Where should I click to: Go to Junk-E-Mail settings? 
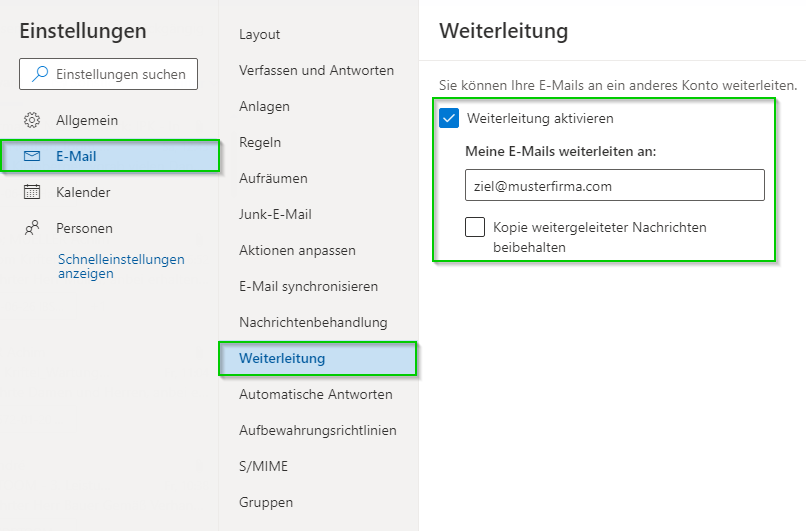click(x=275, y=214)
